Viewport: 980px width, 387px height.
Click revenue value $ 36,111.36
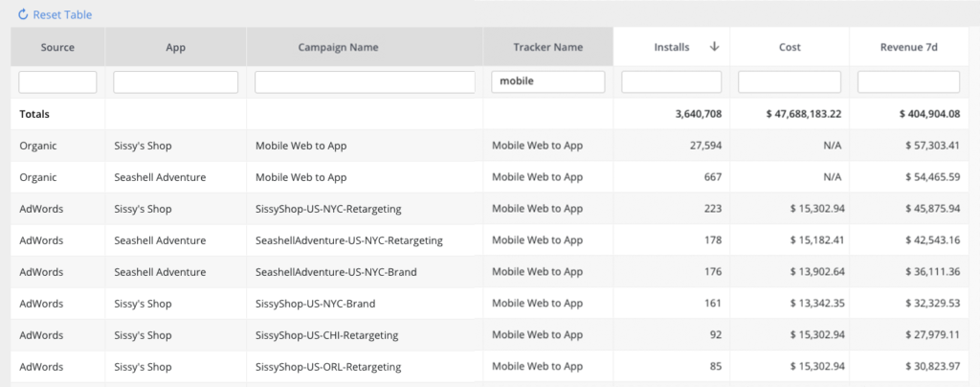[x=932, y=272]
